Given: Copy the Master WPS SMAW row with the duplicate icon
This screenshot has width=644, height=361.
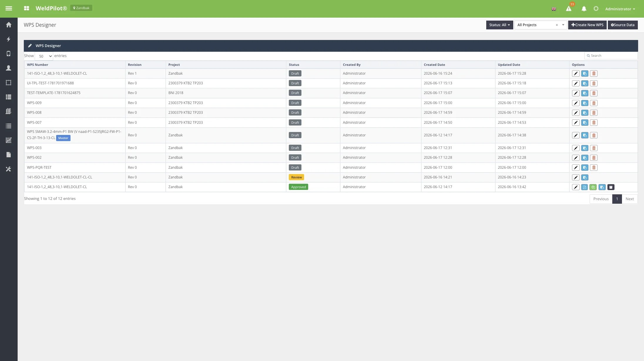Looking at the screenshot, I should click(x=585, y=136).
